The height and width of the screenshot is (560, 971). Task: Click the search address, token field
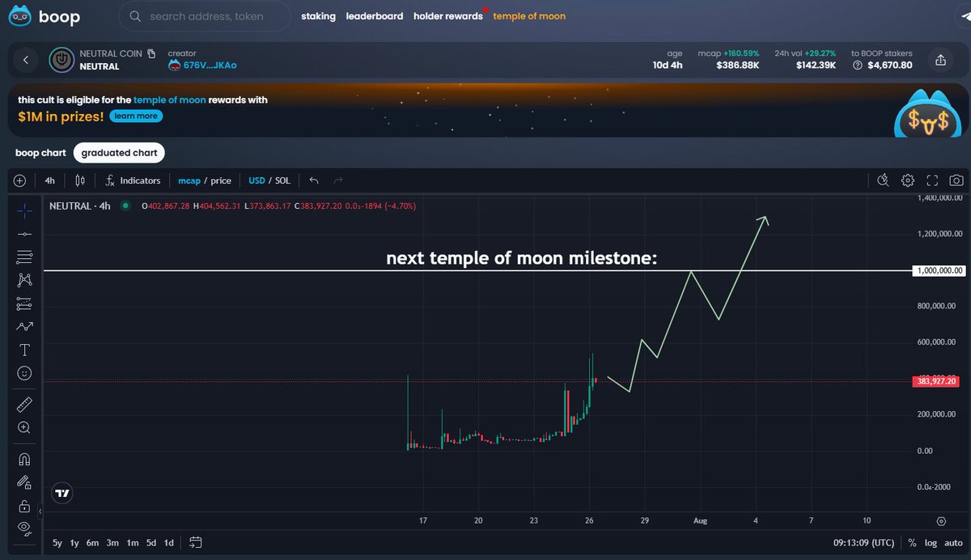click(206, 16)
